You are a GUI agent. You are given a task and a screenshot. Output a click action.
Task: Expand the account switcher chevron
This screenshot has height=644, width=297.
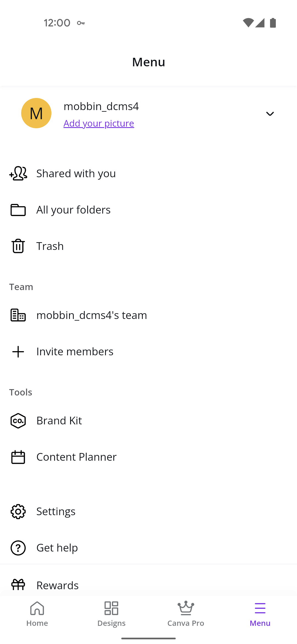coord(270,114)
